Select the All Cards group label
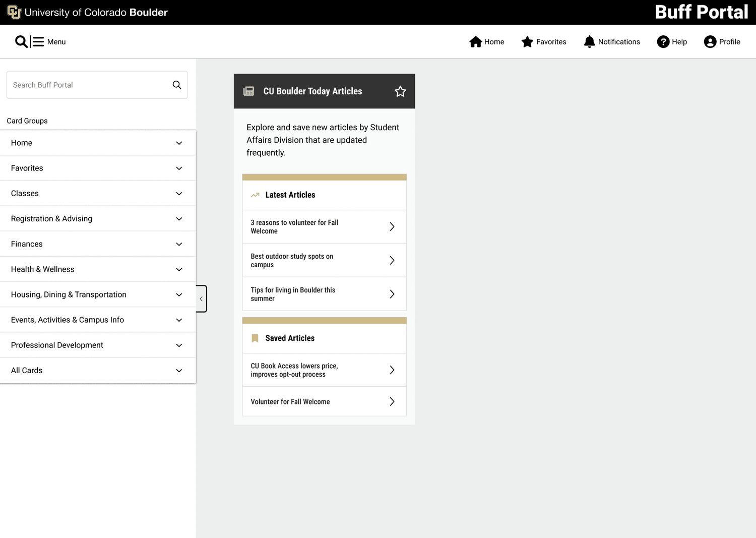The image size is (756, 538). (x=27, y=371)
